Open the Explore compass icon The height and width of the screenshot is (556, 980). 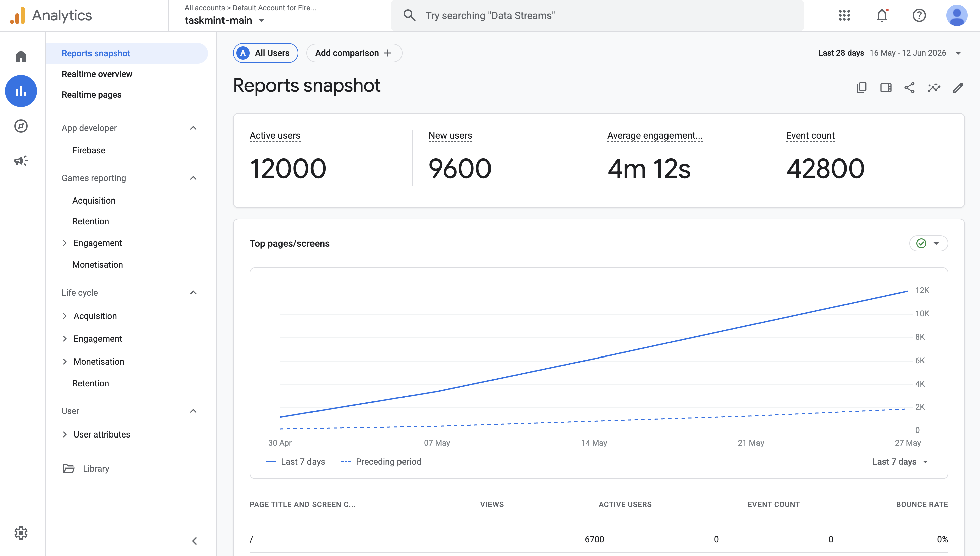click(21, 126)
